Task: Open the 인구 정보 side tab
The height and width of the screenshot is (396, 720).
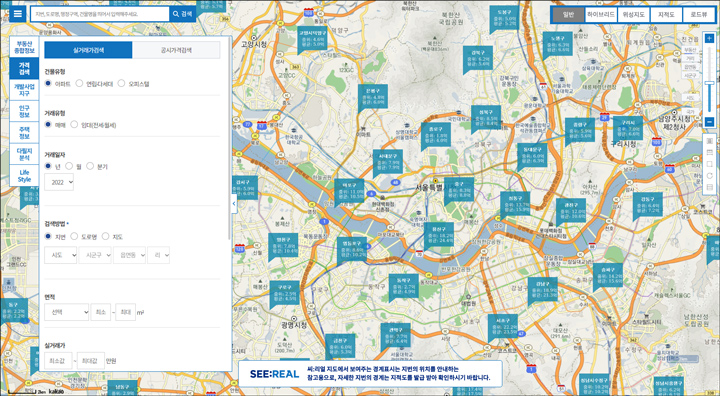Action: click(24, 111)
